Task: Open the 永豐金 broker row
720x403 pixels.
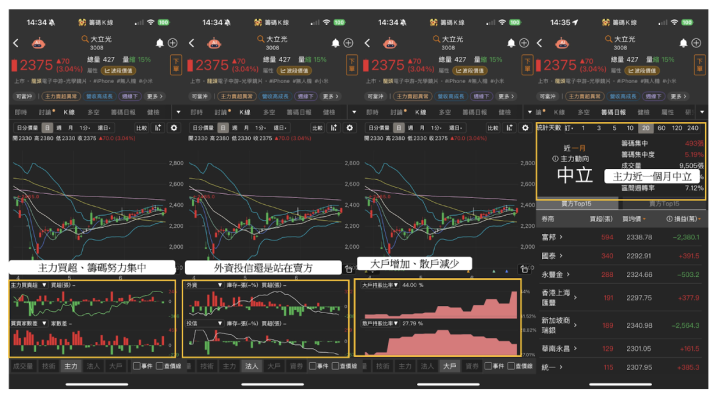Action: click(621, 274)
